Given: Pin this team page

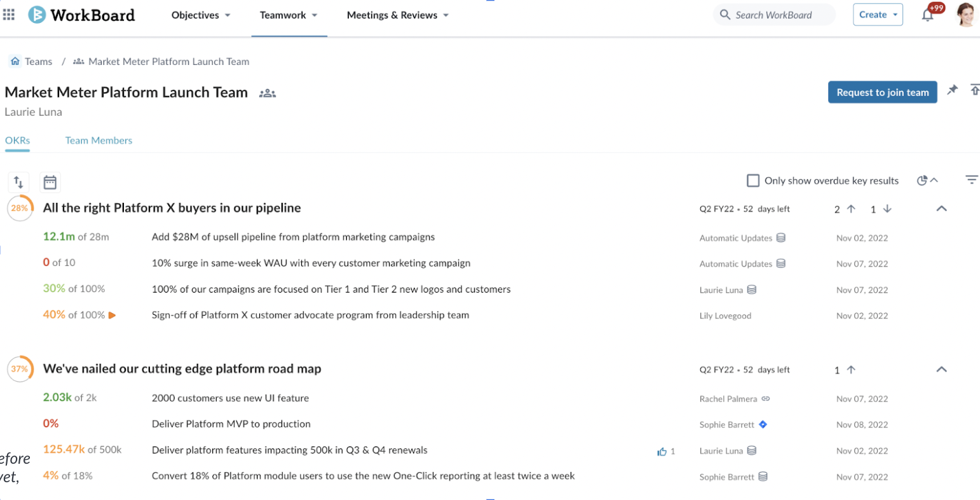Looking at the screenshot, I should (x=952, y=90).
